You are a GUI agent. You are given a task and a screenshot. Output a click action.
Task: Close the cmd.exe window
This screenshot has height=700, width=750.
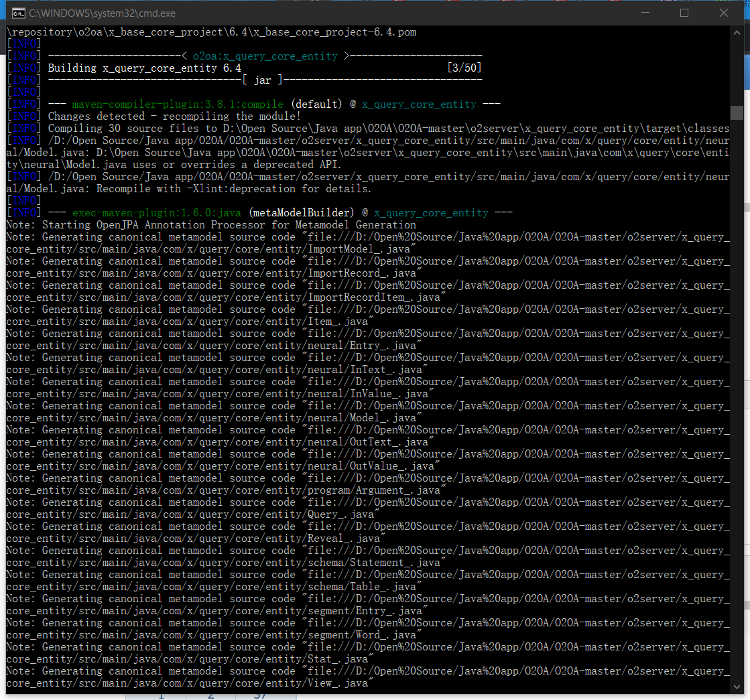724,13
